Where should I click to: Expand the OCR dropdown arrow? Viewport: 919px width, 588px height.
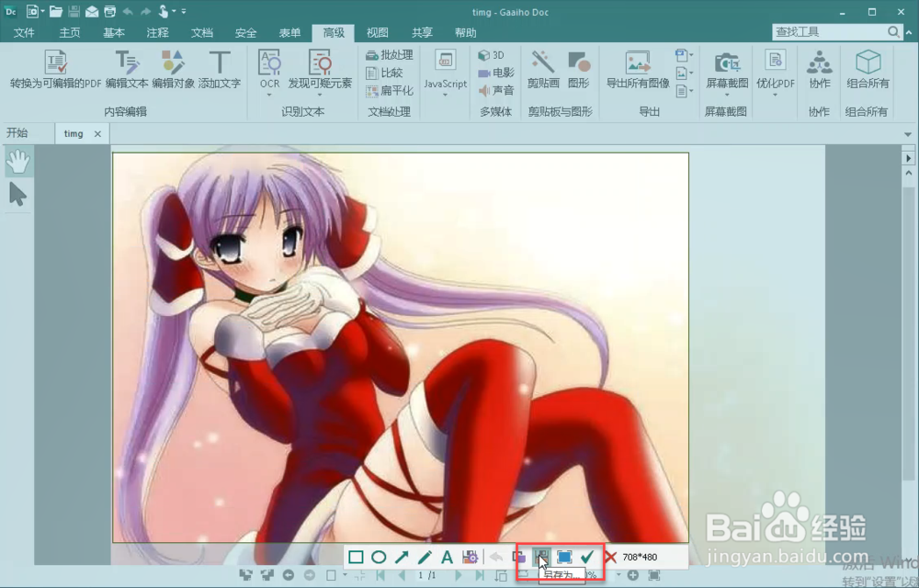pos(269,95)
